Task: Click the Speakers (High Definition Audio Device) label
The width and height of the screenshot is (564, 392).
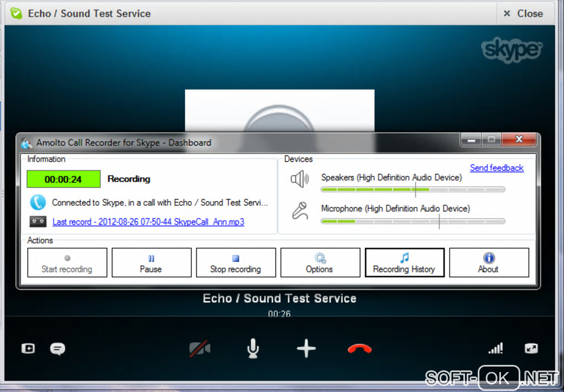Action: coord(391,177)
